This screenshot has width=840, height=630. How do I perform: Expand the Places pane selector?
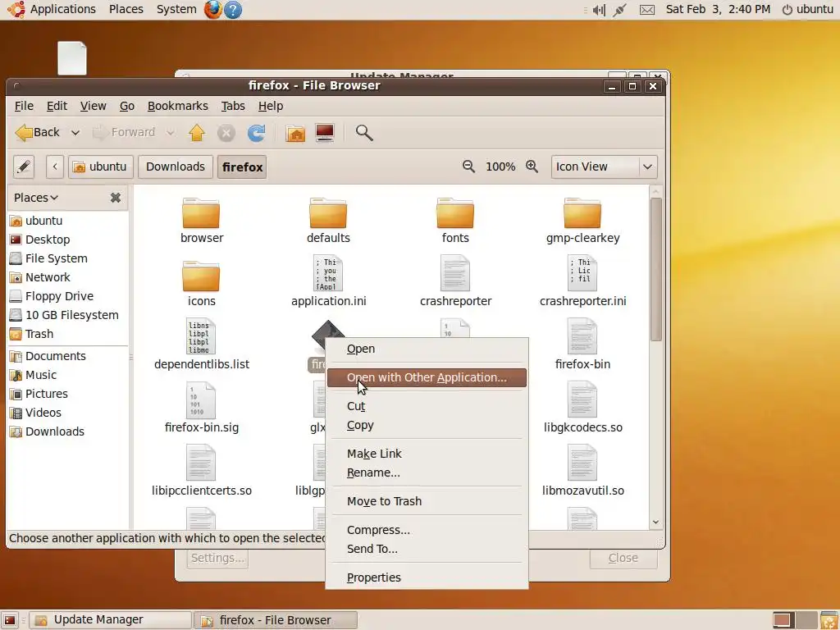click(36, 198)
